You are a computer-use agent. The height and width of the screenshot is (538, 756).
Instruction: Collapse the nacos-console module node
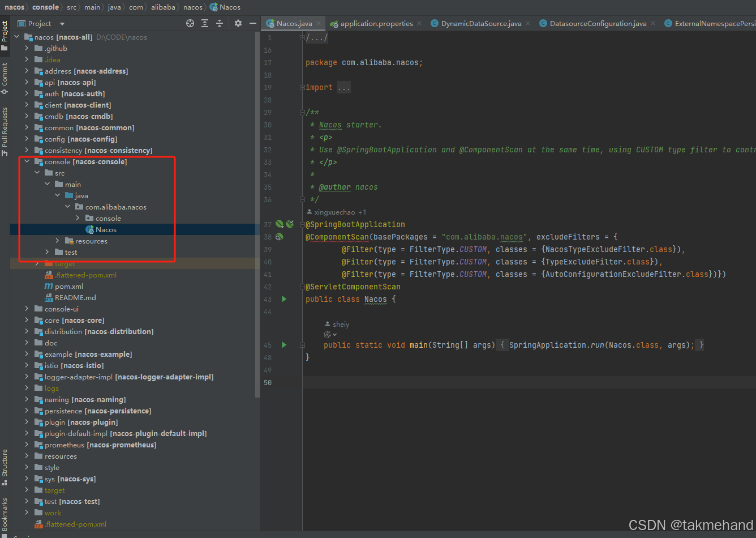click(27, 161)
